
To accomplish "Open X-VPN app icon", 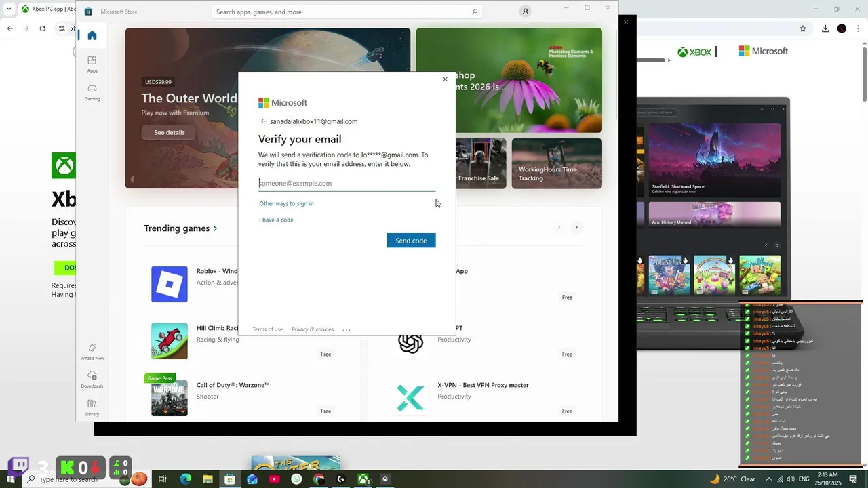I will pyautogui.click(x=410, y=398).
